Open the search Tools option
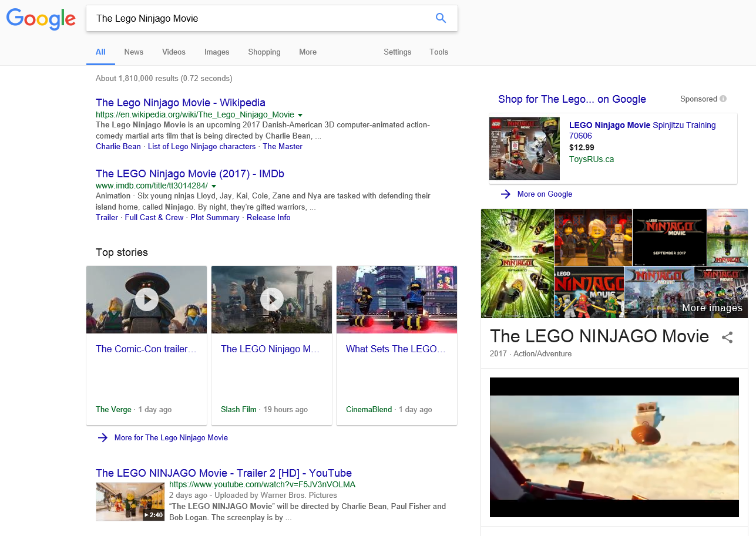Viewport: 756px width, 536px height. click(438, 52)
